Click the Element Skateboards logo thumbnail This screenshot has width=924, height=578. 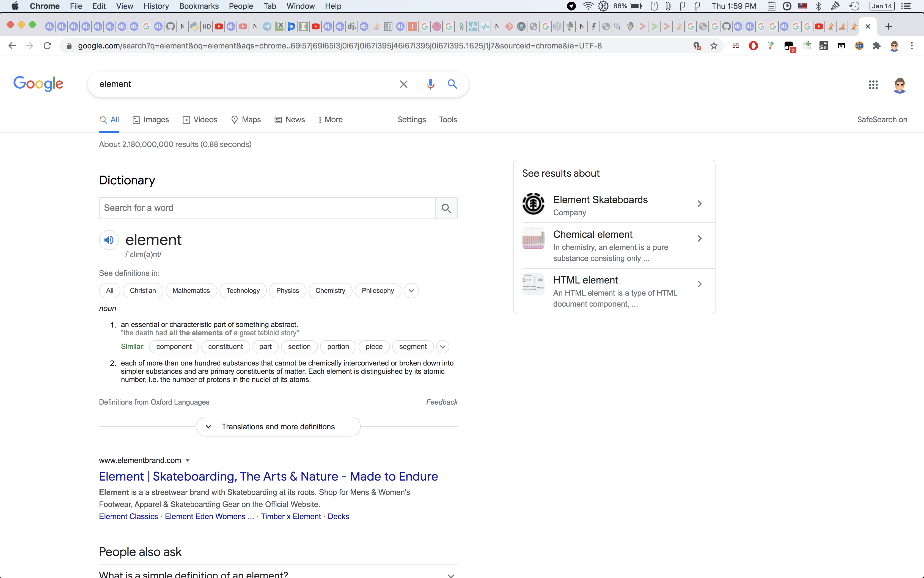(533, 203)
